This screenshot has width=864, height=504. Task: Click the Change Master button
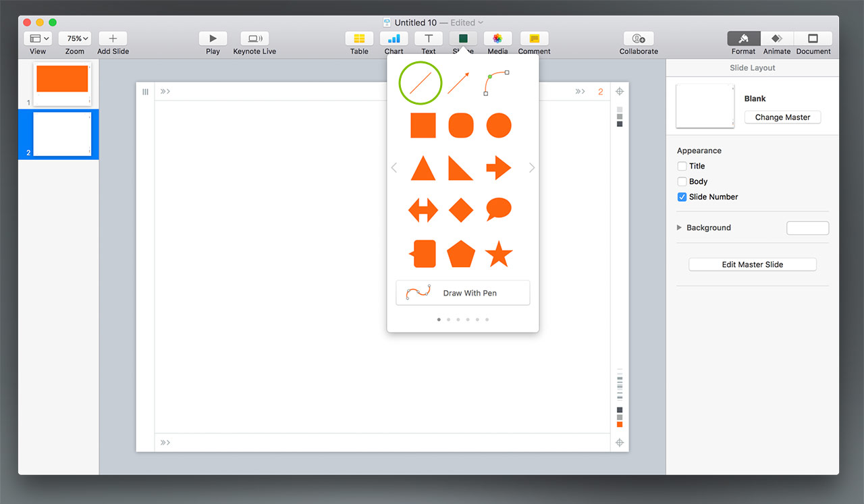pos(782,117)
